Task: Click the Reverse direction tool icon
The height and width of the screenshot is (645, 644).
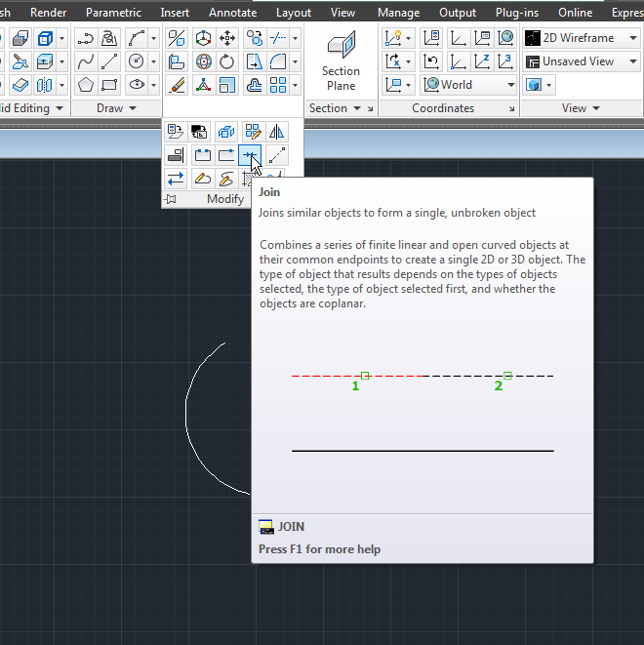Action: [x=176, y=179]
